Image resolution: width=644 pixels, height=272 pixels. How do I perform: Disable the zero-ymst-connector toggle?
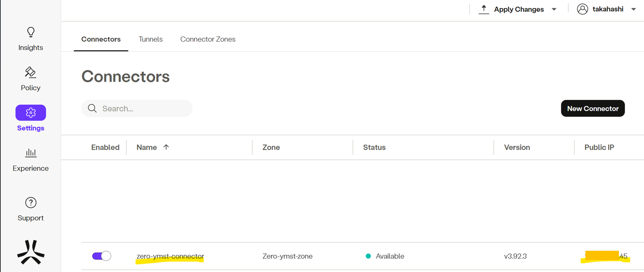[101, 256]
